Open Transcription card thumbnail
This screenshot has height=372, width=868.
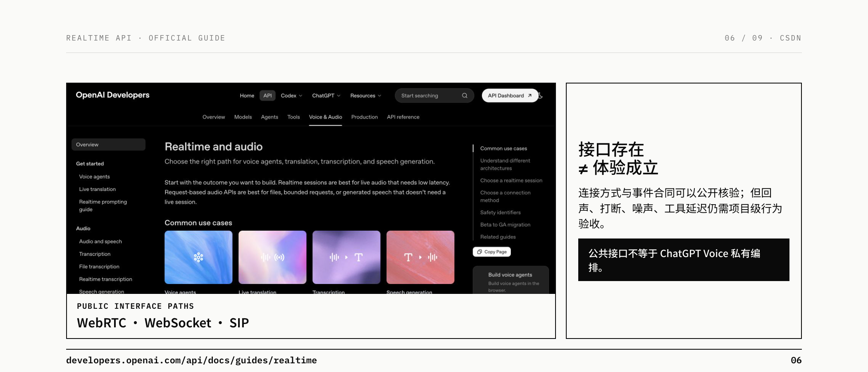click(x=346, y=257)
